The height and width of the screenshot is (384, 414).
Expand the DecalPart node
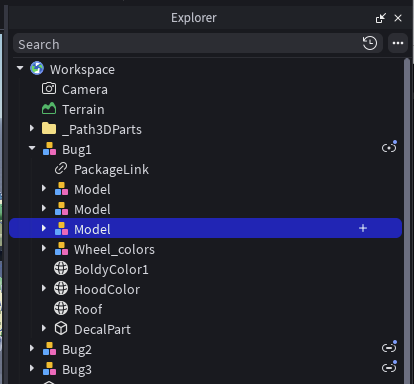point(44,328)
